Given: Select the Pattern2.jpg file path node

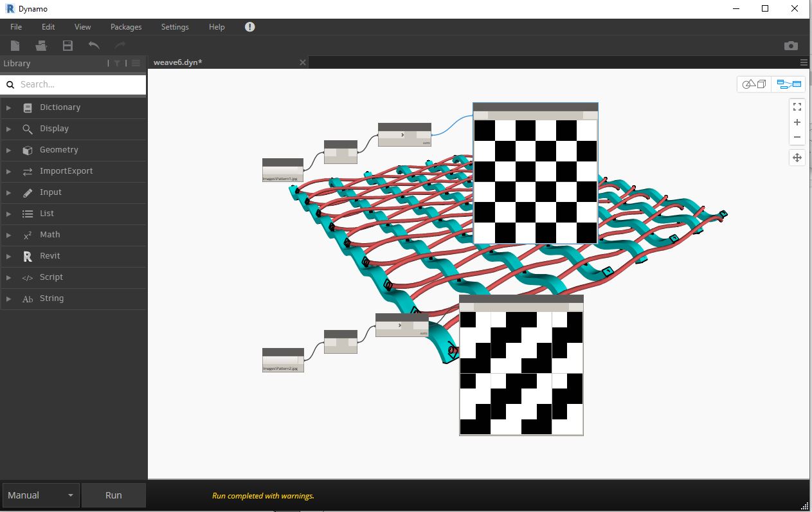Looking at the screenshot, I should click(x=283, y=360).
